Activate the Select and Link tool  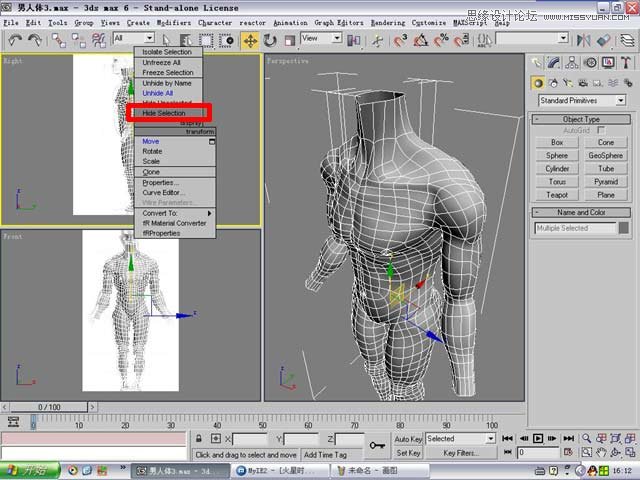point(58,40)
